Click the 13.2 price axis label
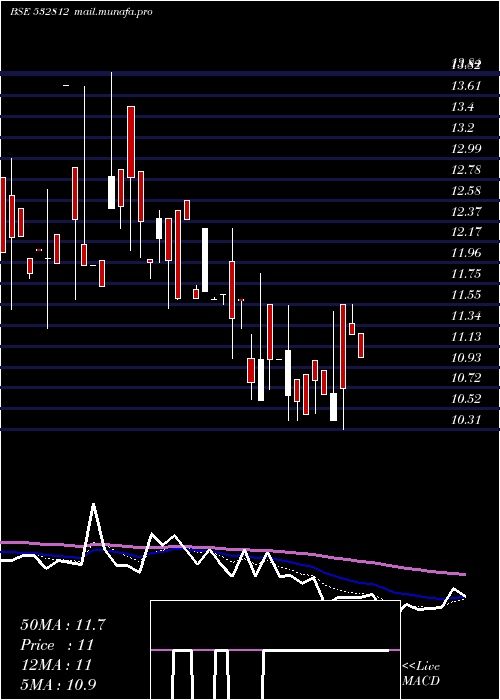The width and height of the screenshot is (500, 700). (462, 128)
